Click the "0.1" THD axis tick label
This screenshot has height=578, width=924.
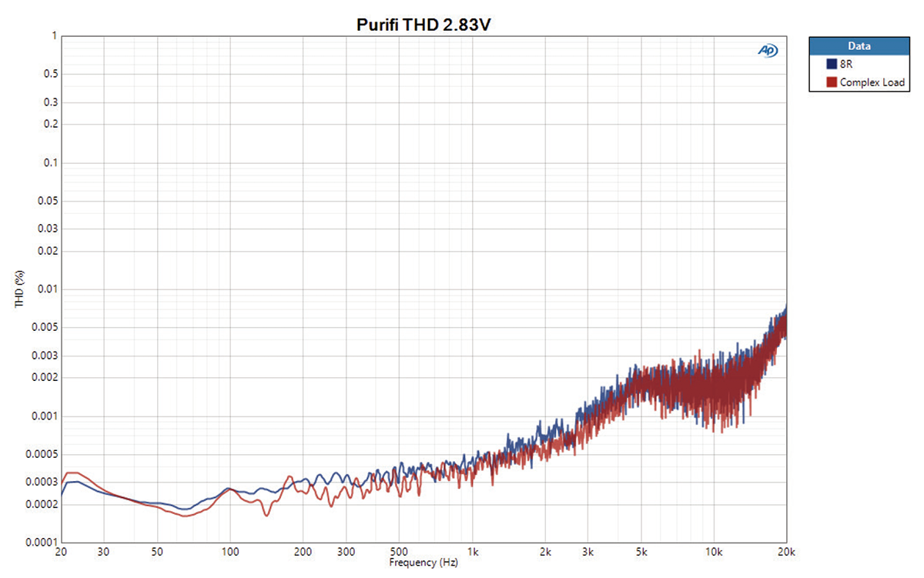[x=51, y=162]
